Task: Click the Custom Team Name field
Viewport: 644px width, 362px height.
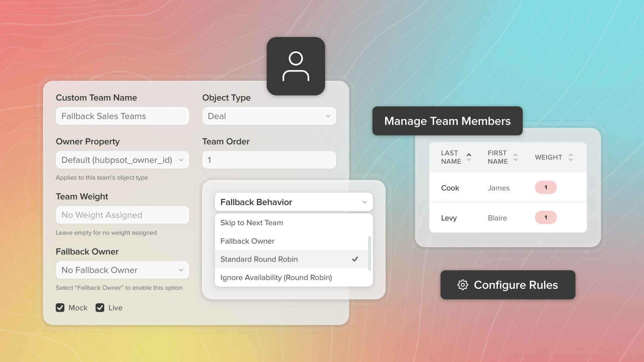Action: click(122, 116)
